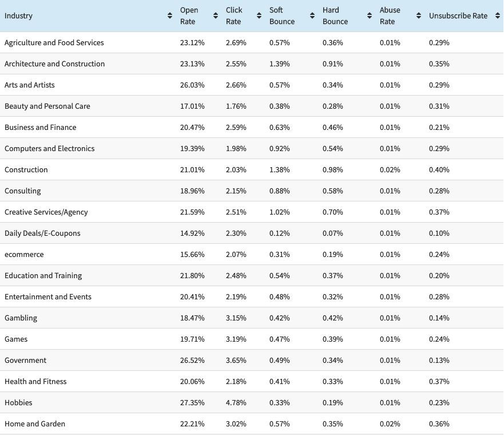504x435 pixels.
Task: Select the Arts and Artists row name
Action: point(30,85)
